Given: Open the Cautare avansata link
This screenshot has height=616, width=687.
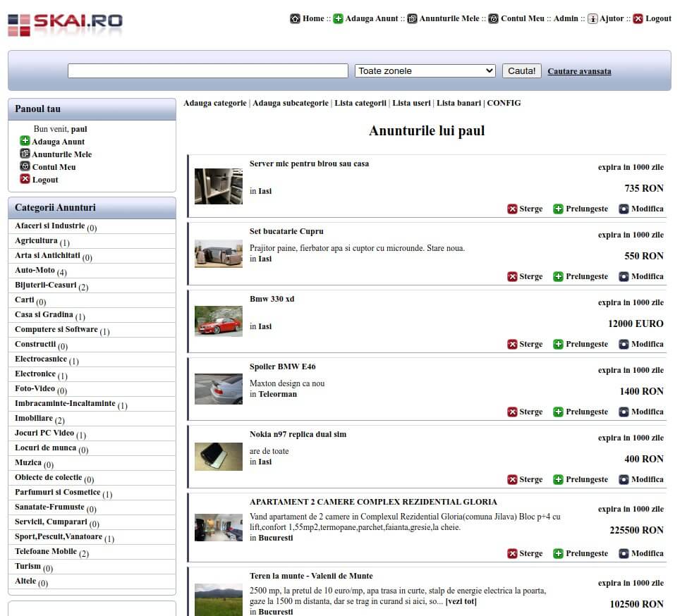Looking at the screenshot, I should (579, 71).
